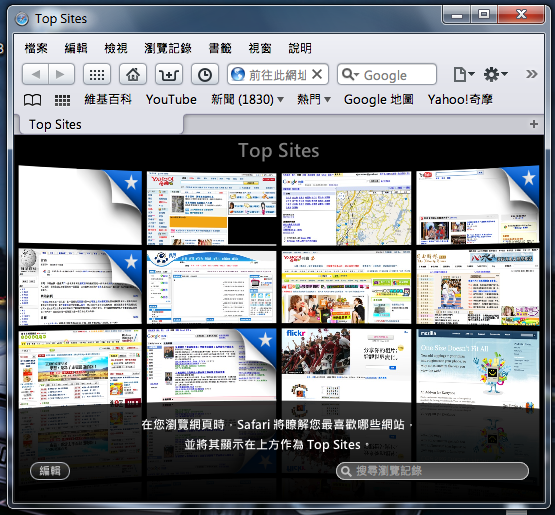Image resolution: width=555 pixels, height=515 pixels.
Task: Click the 編輯 button in Top Sites
Action: coord(50,471)
